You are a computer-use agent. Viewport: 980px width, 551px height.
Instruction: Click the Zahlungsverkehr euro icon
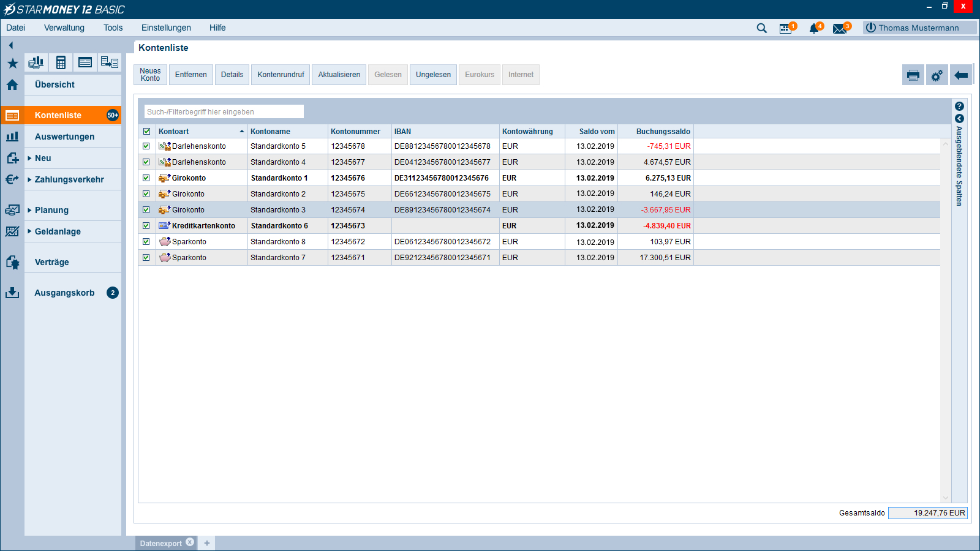tap(12, 179)
